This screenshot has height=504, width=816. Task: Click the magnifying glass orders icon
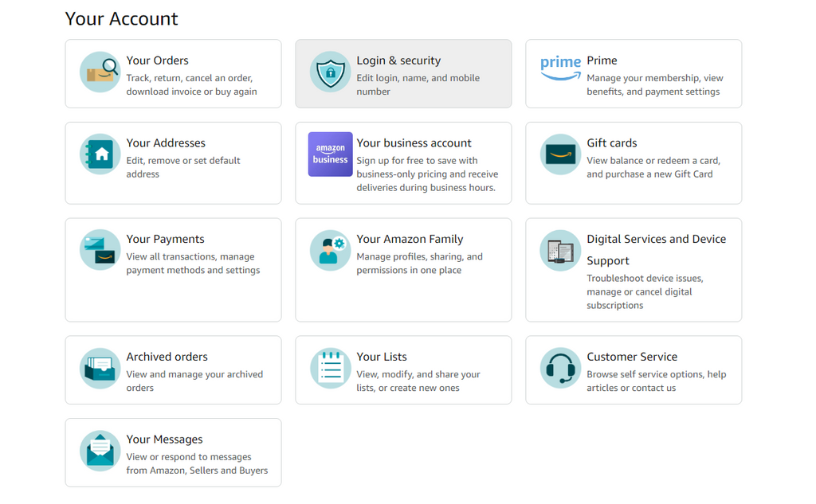coord(99,73)
